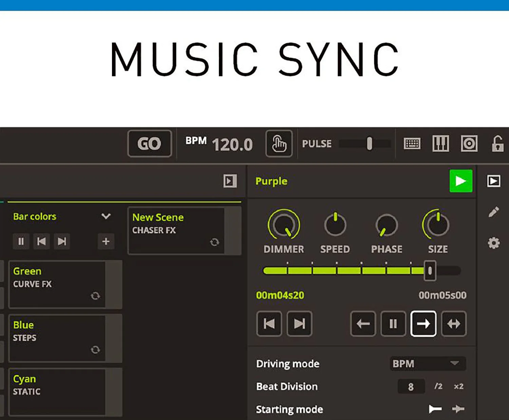Click the PHASE knob
The image size is (509, 420).
click(x=387, y=225)
